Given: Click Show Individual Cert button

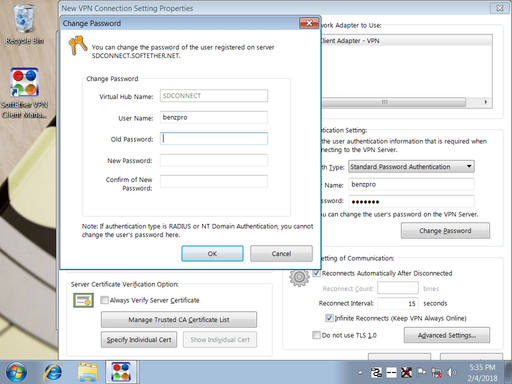Looking at the screenshot, I should point(220,340).
